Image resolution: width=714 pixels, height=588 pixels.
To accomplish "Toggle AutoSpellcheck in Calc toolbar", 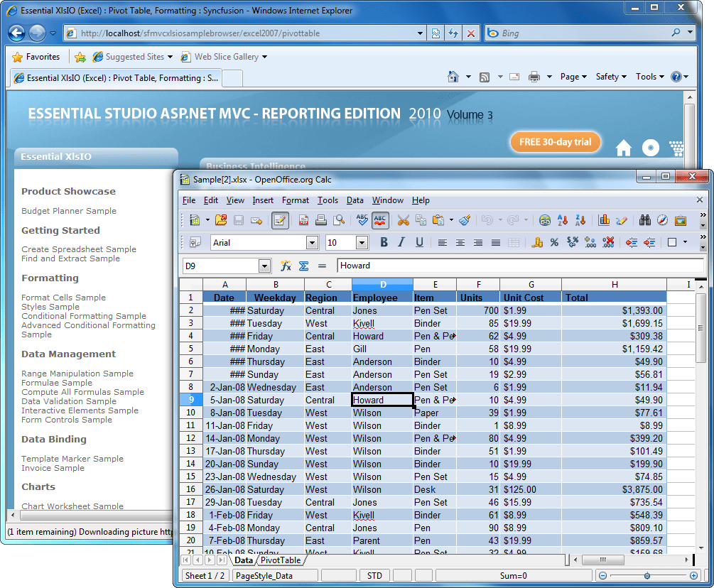I will [380, 221].
